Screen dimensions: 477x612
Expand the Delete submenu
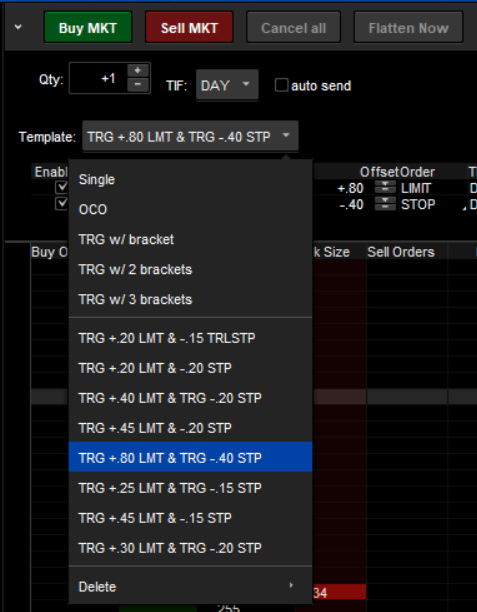(x=190, y=586)
